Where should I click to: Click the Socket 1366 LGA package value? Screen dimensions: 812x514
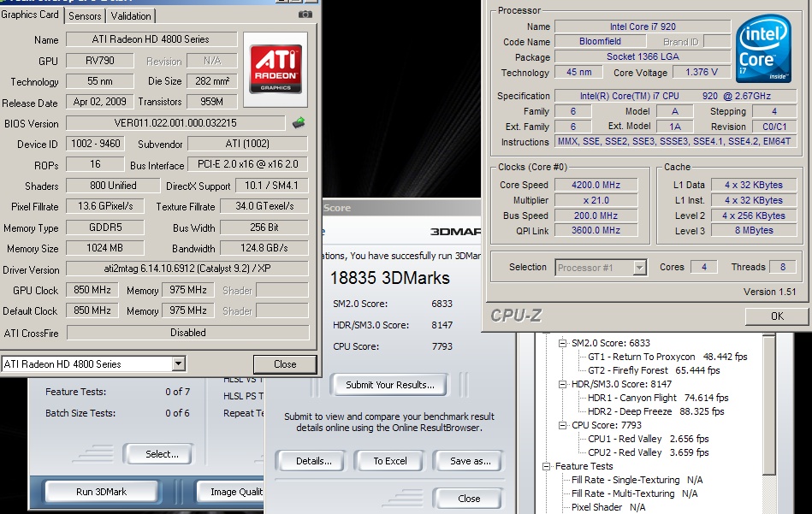pyautogui.click(x=643, y=56)
